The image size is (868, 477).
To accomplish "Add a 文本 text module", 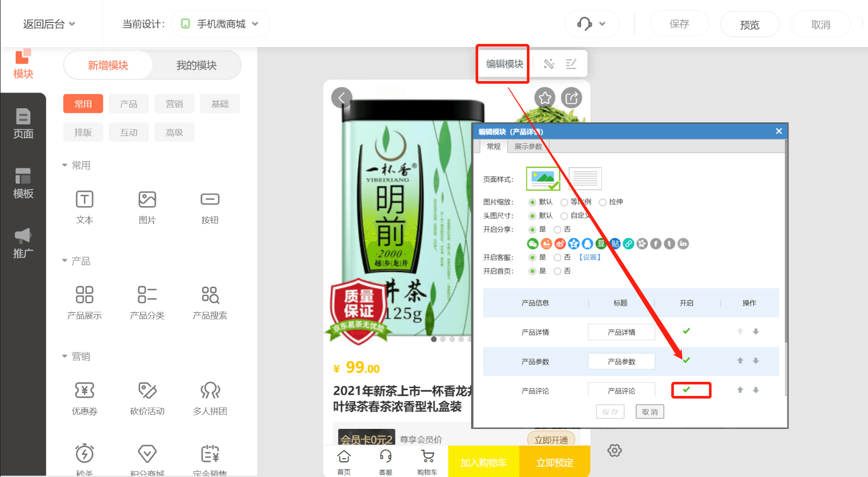I will pyautogui.click(x=84, y=208).
